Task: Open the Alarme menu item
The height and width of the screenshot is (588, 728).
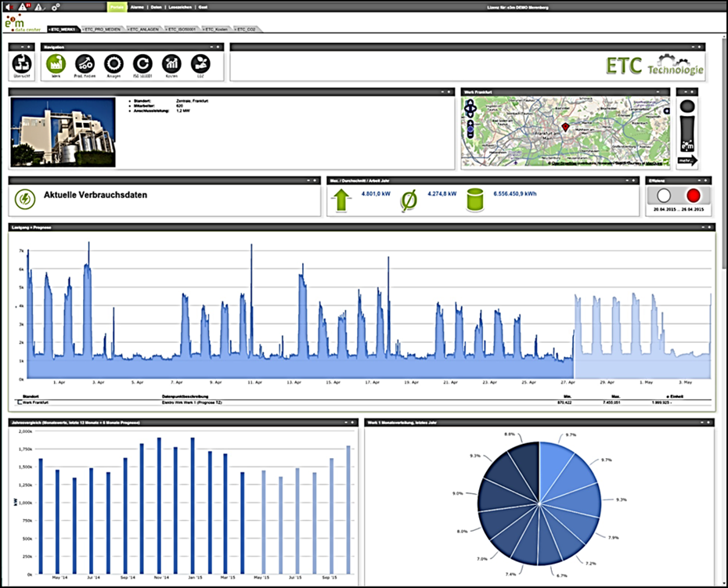Action: click(137, 6)
